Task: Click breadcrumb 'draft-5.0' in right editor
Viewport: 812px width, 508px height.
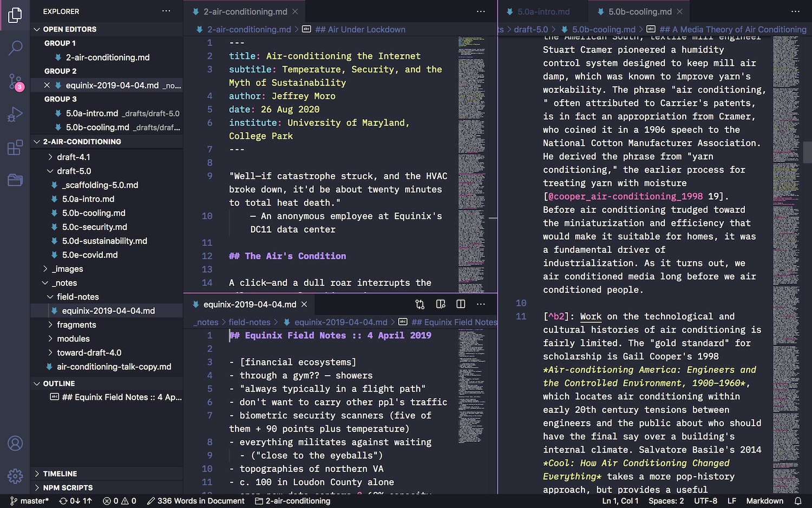Action: (x=531, y=29)
